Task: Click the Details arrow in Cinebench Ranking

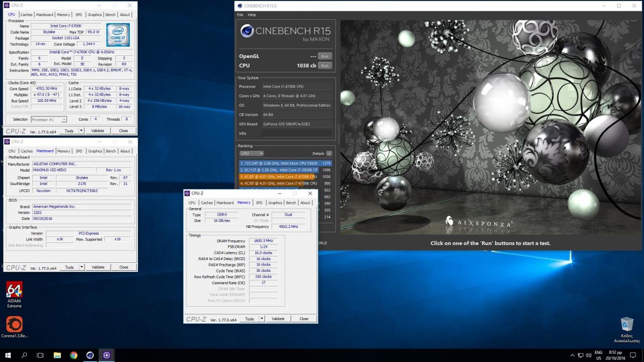Action: [329, 153]
